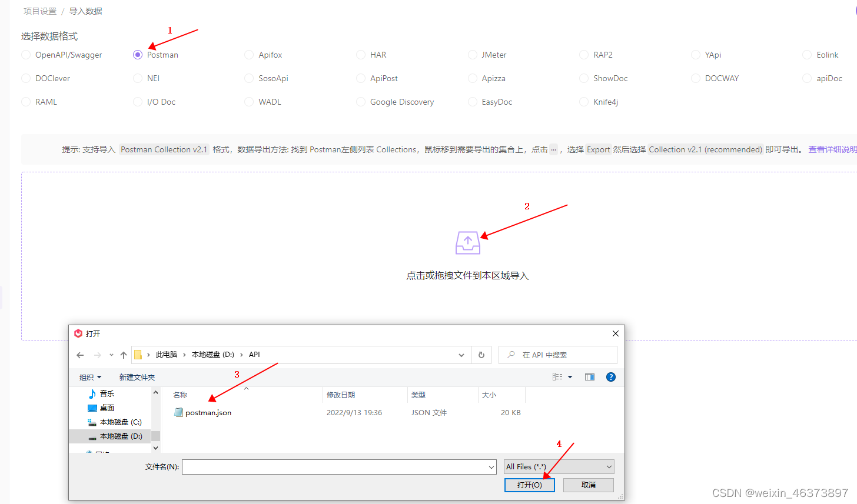This screenshot has width=857, height=504.
Task: Go back in the file dialog
Action: pos(80,355)
